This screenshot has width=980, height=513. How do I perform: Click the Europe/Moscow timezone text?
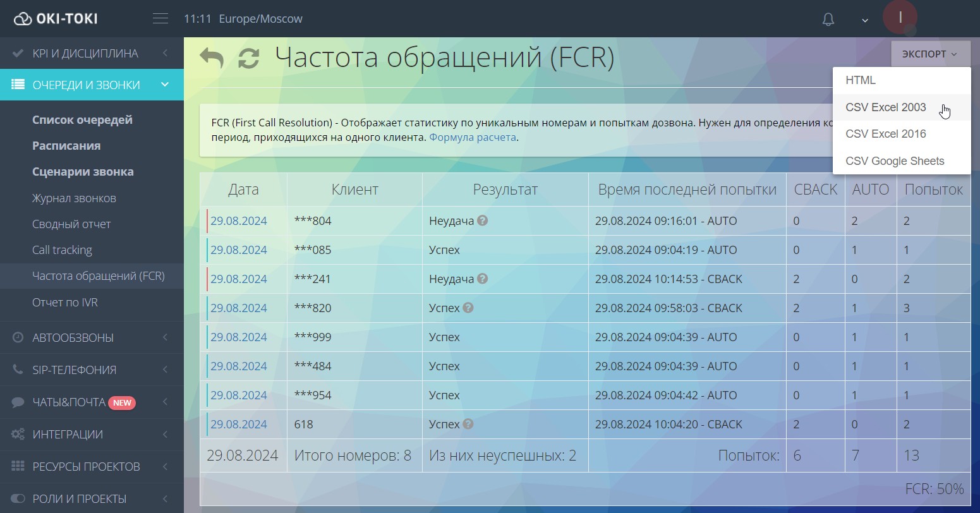point(260,19)
